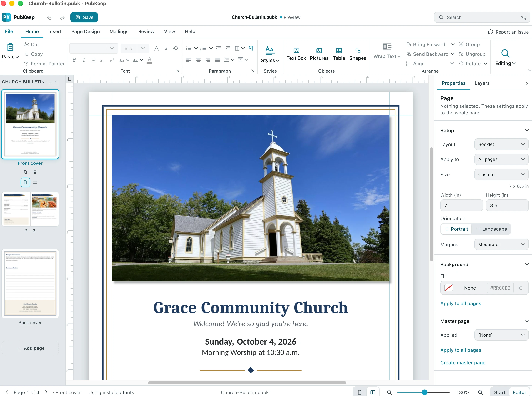The image size is (532, 396).
Task: Switch to two-page spread view
Action: (x=373, y=392)
